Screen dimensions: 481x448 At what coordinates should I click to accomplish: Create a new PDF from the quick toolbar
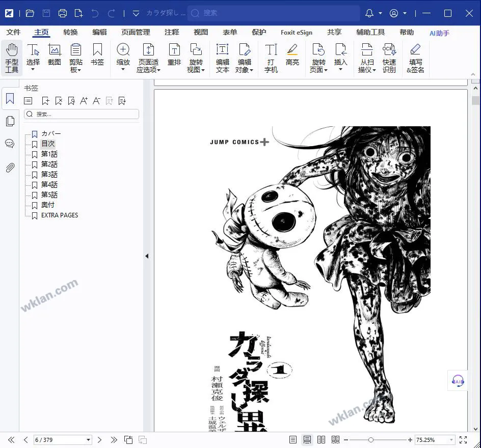pos(78,13)
